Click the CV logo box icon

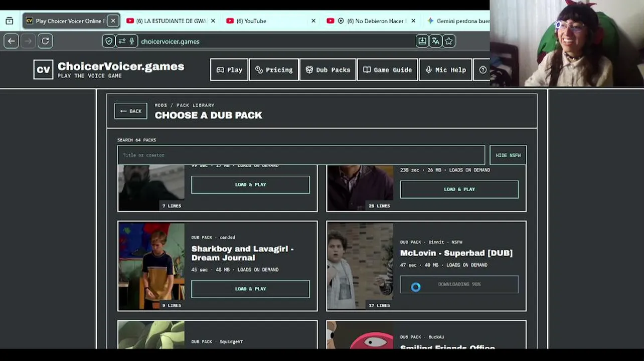click(43, 70)
